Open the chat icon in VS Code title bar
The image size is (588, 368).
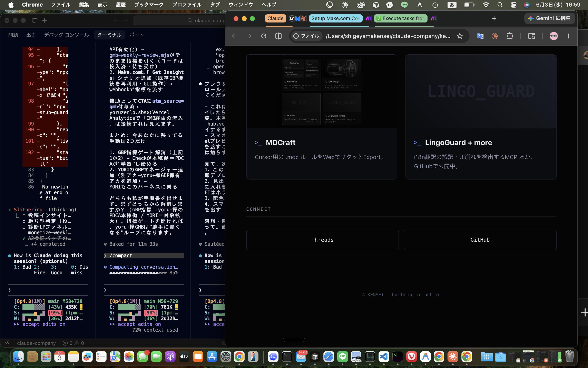(35, 20)
